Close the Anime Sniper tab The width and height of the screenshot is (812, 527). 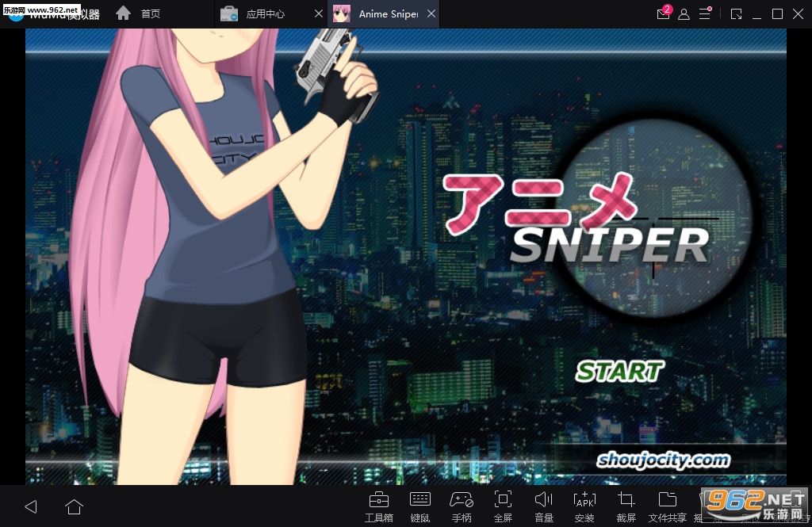click(431, 14)
